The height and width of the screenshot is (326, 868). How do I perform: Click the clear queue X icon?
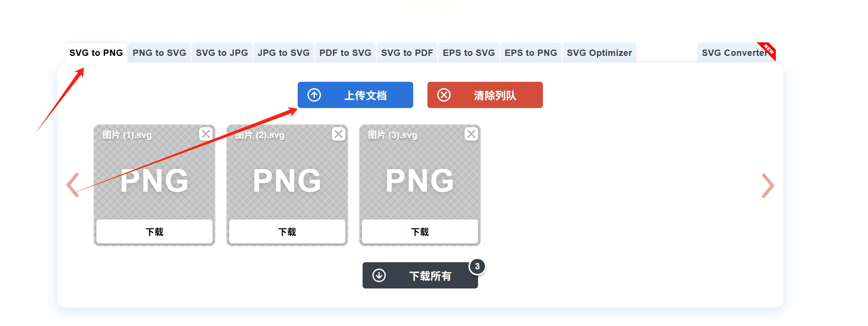pyautogui.click(x=444, y=95)
